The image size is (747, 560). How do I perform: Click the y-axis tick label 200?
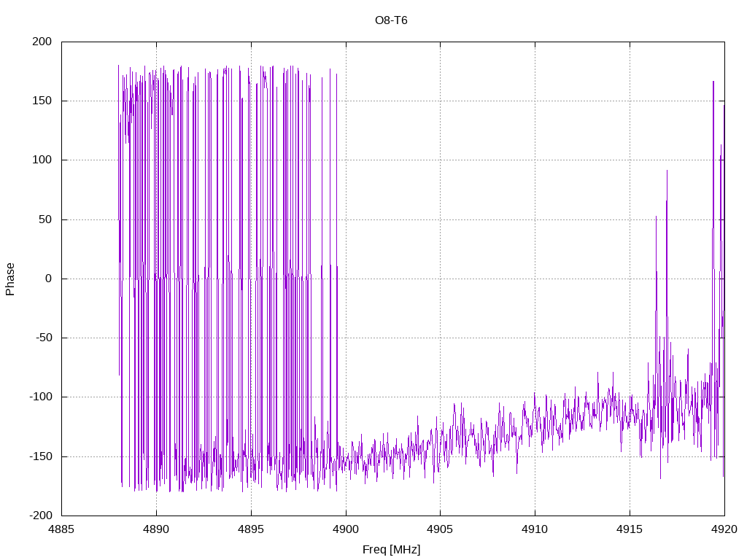(42, 42)
